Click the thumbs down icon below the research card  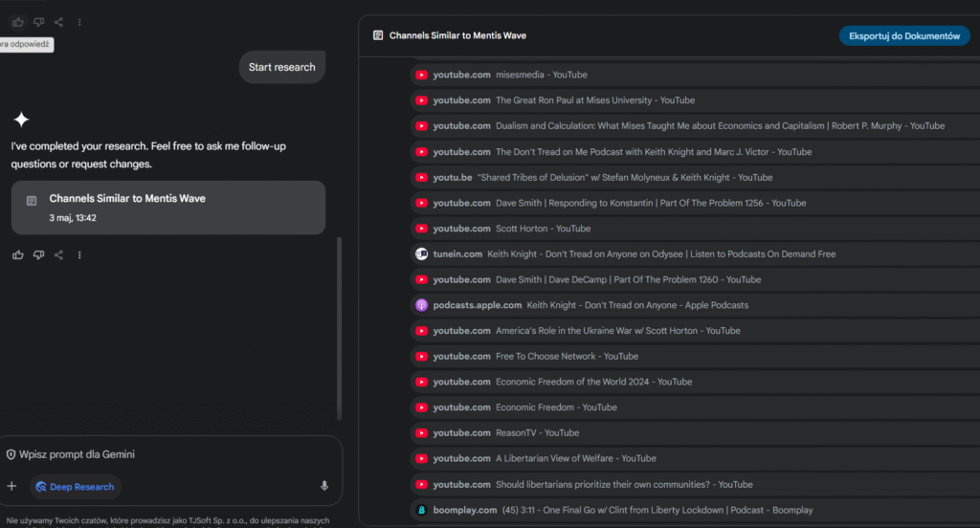tap(38, 255)
